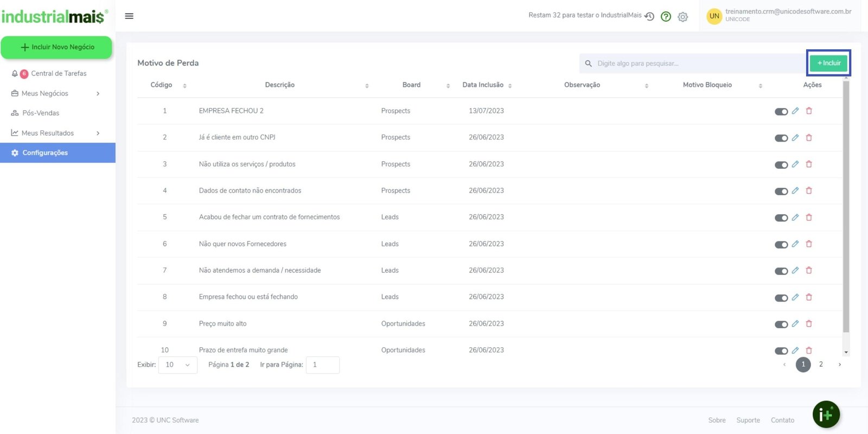This screenshot has height=434, width=868.
Task: Open the green floating i+ chat icon
Action: (x=826, y=414)
